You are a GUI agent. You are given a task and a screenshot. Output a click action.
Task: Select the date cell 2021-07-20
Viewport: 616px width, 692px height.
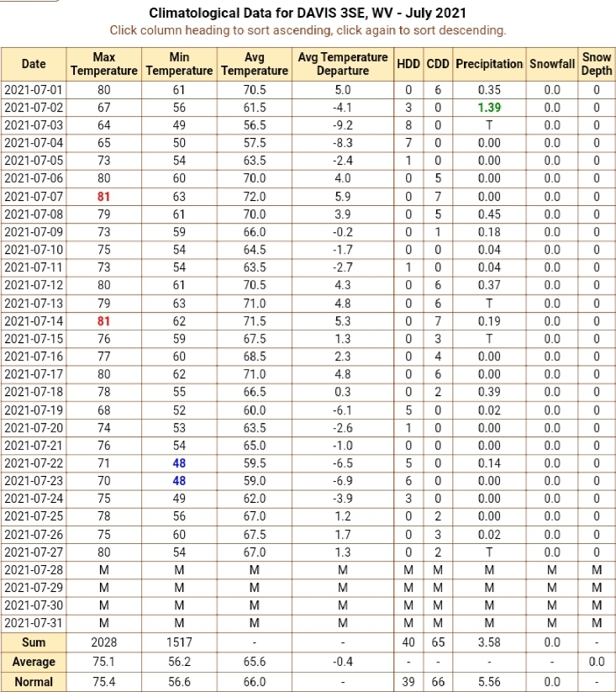pyautogui.click(x=34, y=428)
